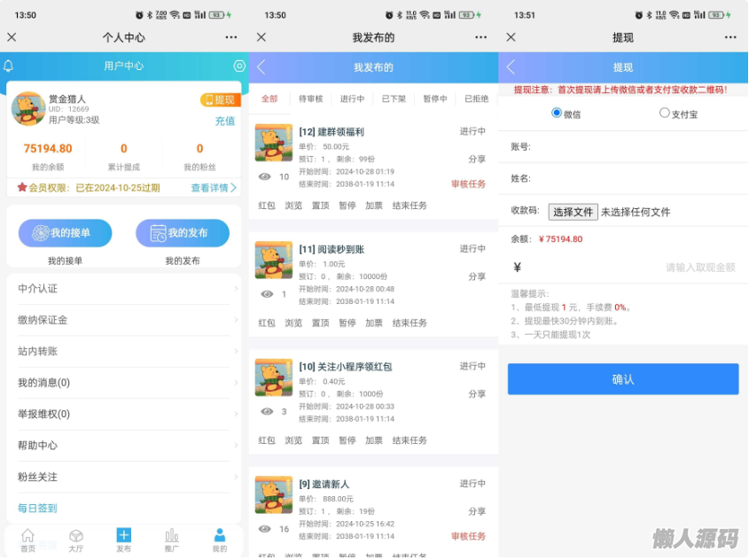Tap 置顶 under task [12] 建群领福利
The height and width of the screenshot is (560, 749).
tap(321, 206)
